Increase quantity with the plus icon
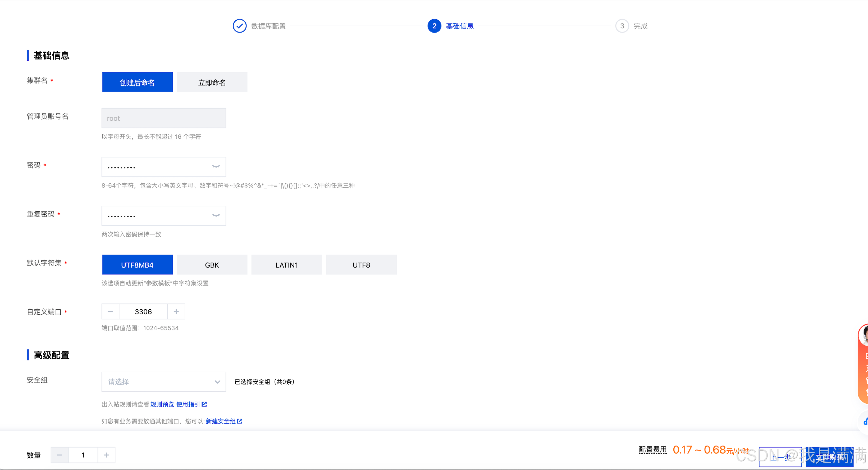This screenshot has height=470, width=868. pyautogui.click(x=106, y=455)
